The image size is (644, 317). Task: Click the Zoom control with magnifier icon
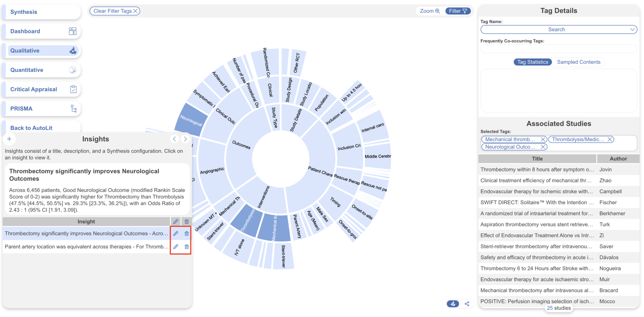point(430,11)
